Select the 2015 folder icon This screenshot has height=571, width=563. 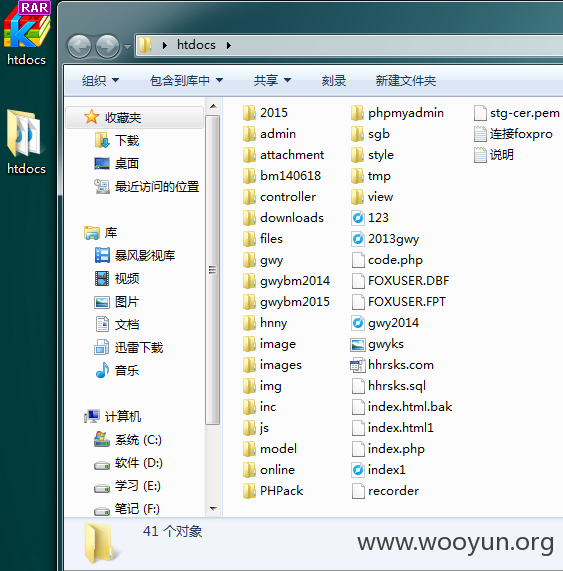click(249, 113)
